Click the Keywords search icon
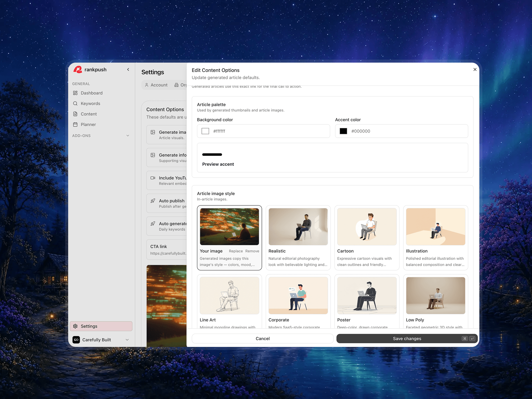 75,103
